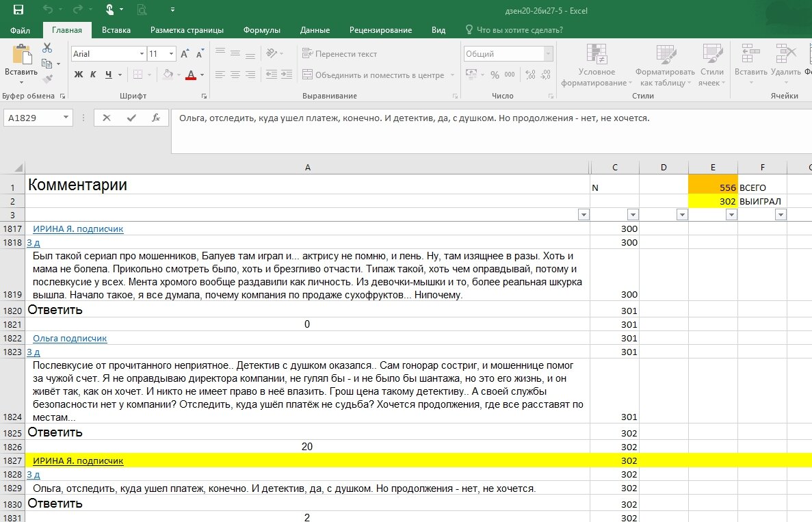Image resolution: width=812 pixels, height=522 pixels.
Task: Decrease font size with the small A
Action: click(200, 54)
